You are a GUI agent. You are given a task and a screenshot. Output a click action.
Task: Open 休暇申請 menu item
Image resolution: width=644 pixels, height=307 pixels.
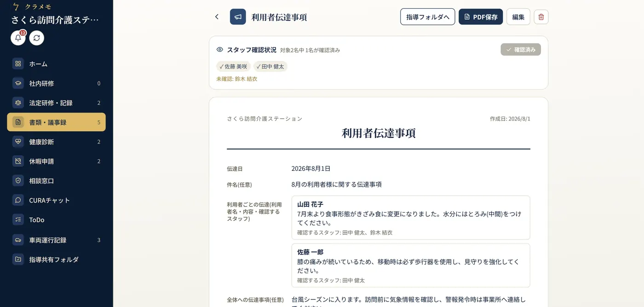point(56,161)
